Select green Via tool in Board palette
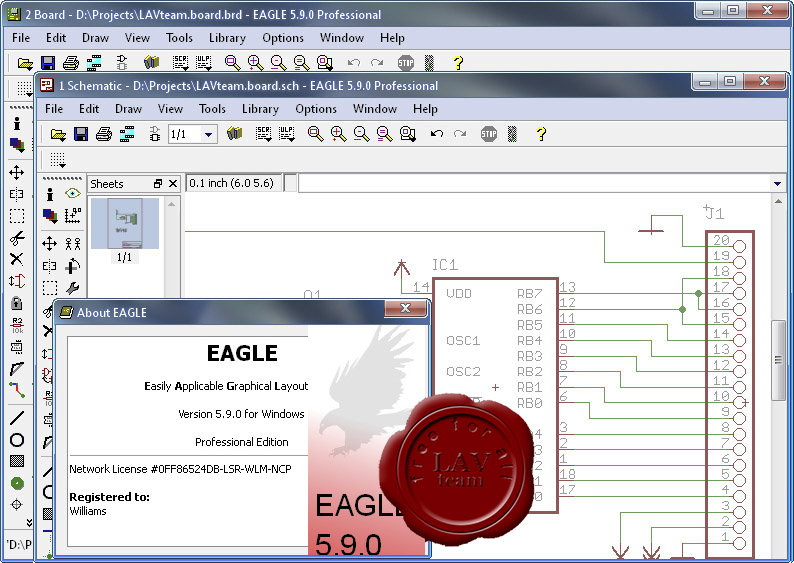This screenshot has width=794, height=563. [x=17, y=483]
